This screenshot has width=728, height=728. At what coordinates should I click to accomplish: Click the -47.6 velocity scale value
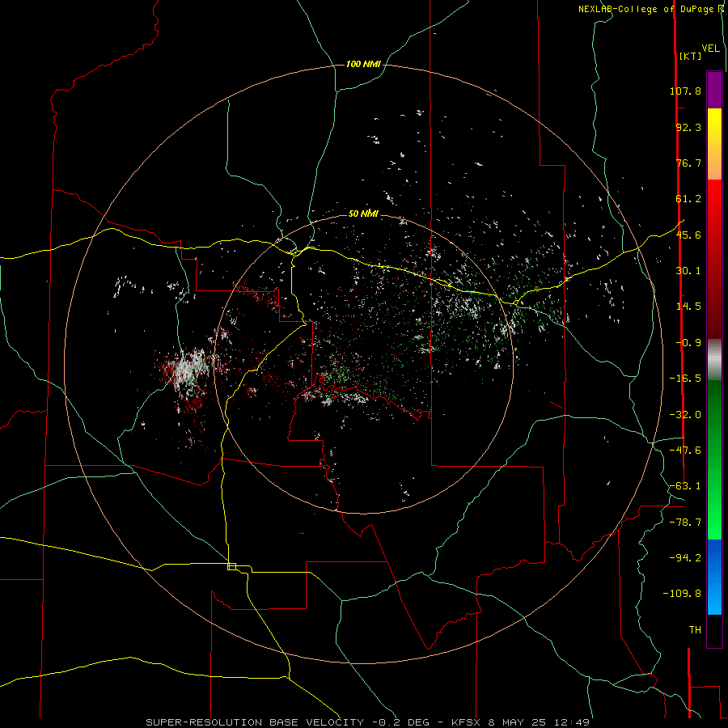pyautogui.click(x=685, y=451)
